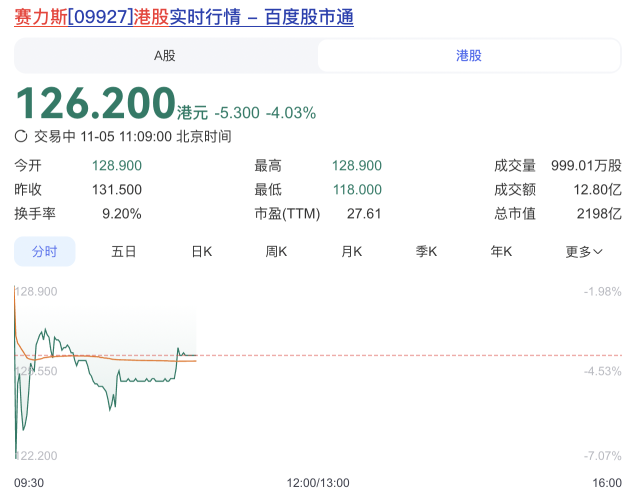Viewport: 636px width, 501px height.
Task: Open the 季K quarterly chart
Action: click(427, 252)
